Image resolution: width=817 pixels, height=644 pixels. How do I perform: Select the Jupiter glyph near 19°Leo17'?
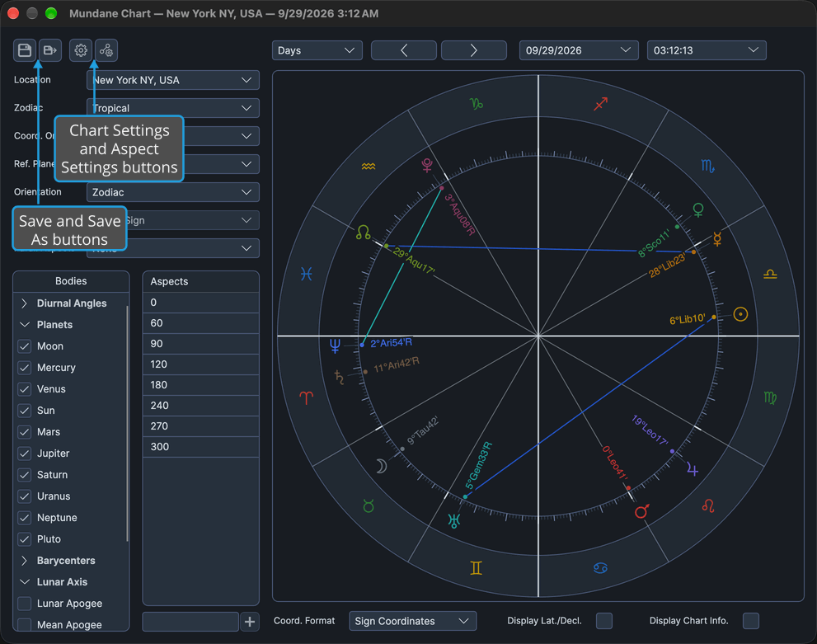tap(693, 469)
